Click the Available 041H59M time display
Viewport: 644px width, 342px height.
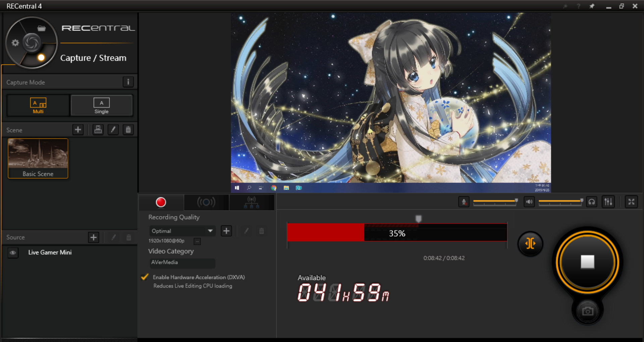(x=343, y=292)
